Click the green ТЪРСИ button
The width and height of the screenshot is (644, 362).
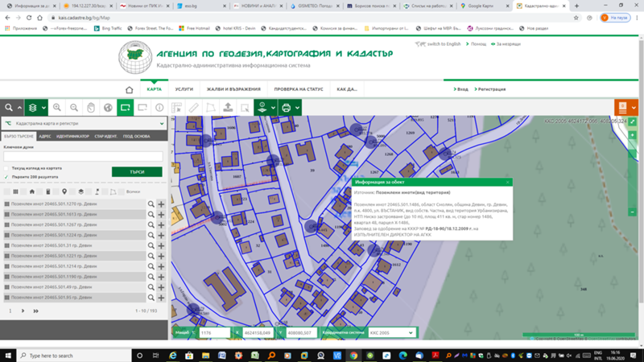(137, 171)
